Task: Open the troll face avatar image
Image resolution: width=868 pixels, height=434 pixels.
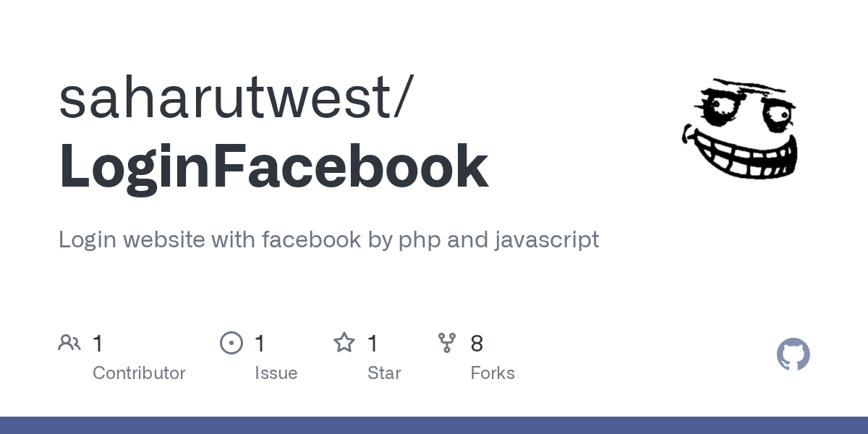Action: (739, 129)
